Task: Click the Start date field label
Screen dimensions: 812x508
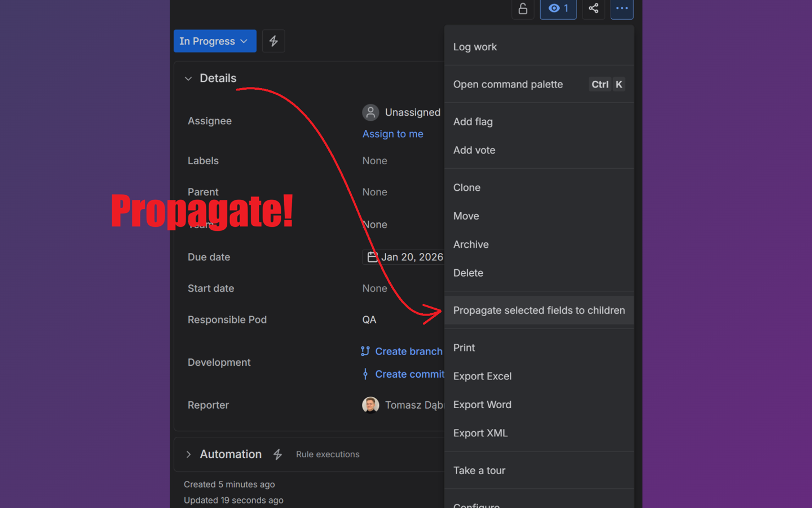Action: 211,288
